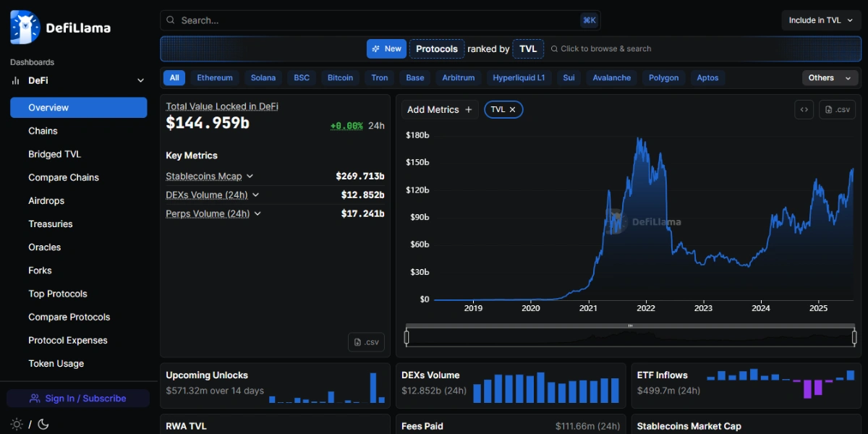Open Bridged TVL page
The height and width of the screenshot is (434, 868).
coord(79,154)
